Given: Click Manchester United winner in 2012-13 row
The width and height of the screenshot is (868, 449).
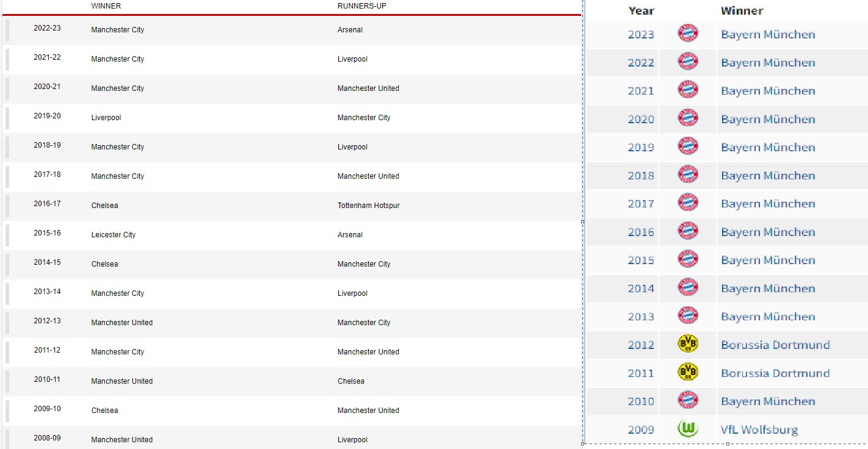Looking at the screenshot, I should pyautogui.click(x=122, y=323).
